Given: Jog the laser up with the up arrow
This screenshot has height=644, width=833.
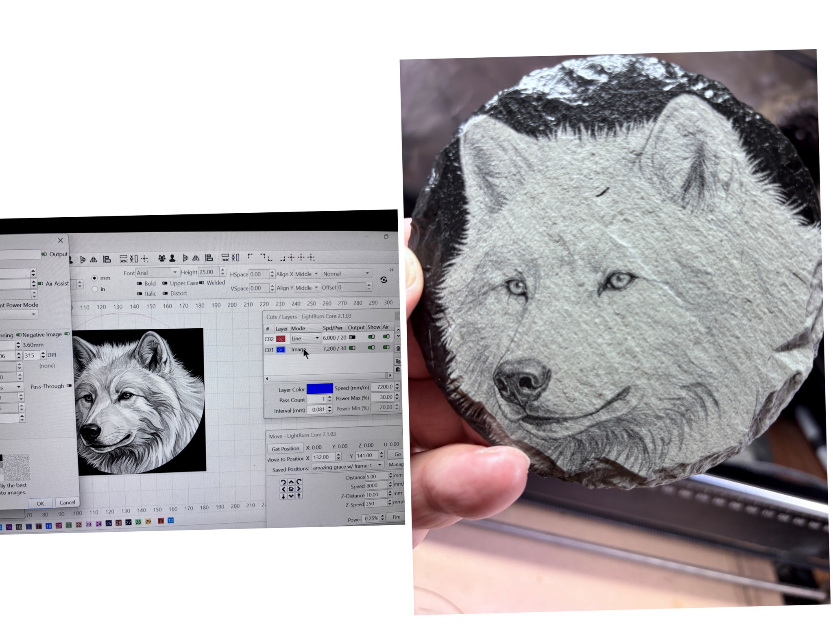Looking at the screenshot, I should point(291,482).
